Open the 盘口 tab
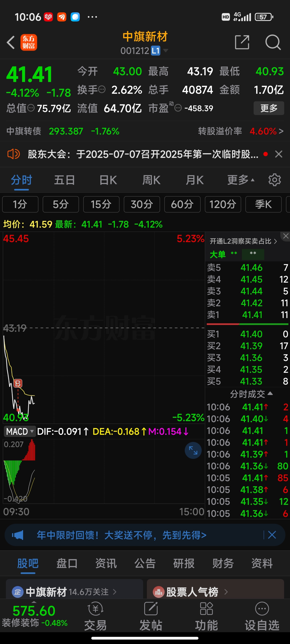290x644 pixels. coord(67,563)
